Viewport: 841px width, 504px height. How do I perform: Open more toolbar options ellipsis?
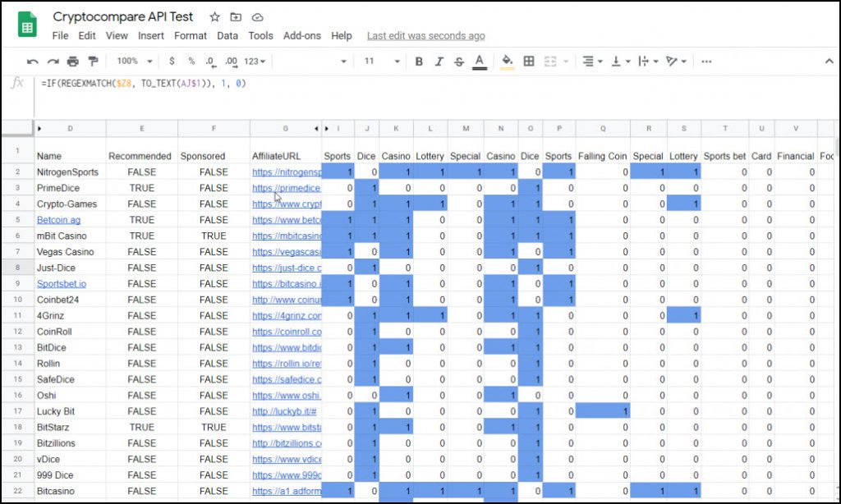[706, 62]
